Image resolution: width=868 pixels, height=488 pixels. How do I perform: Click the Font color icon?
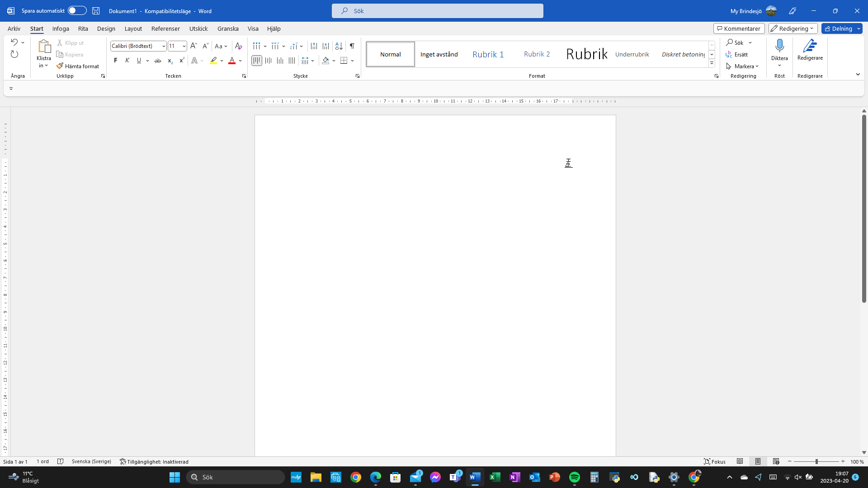232,60
